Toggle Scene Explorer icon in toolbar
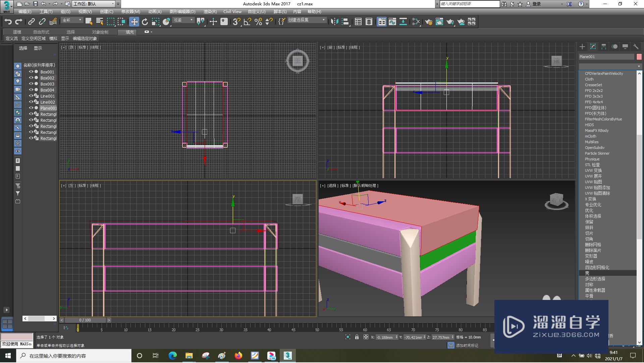The width and height of the screenshot is (644, 363). (x=358, y=22)
